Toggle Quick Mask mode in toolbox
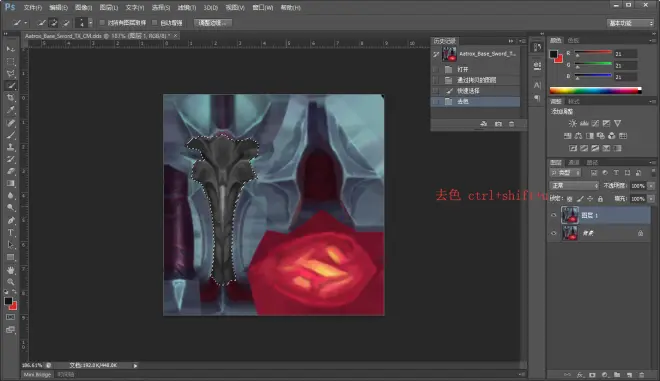 point(11,317)
